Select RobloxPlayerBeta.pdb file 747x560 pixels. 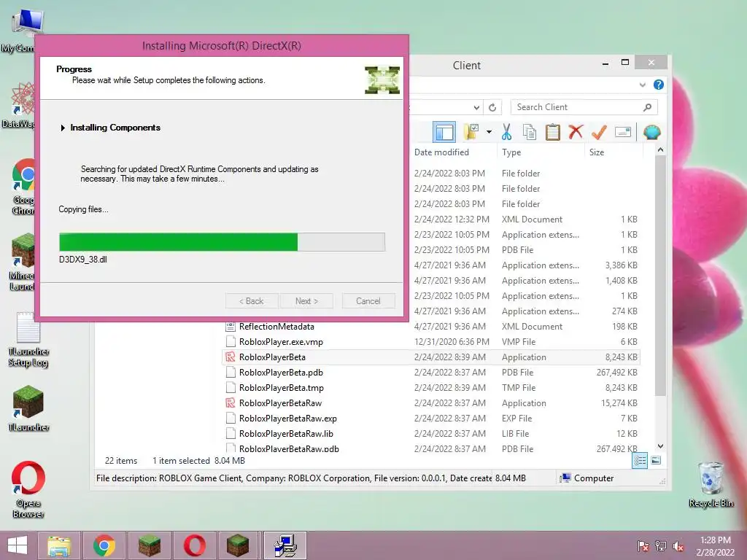[x=281, y=373]
